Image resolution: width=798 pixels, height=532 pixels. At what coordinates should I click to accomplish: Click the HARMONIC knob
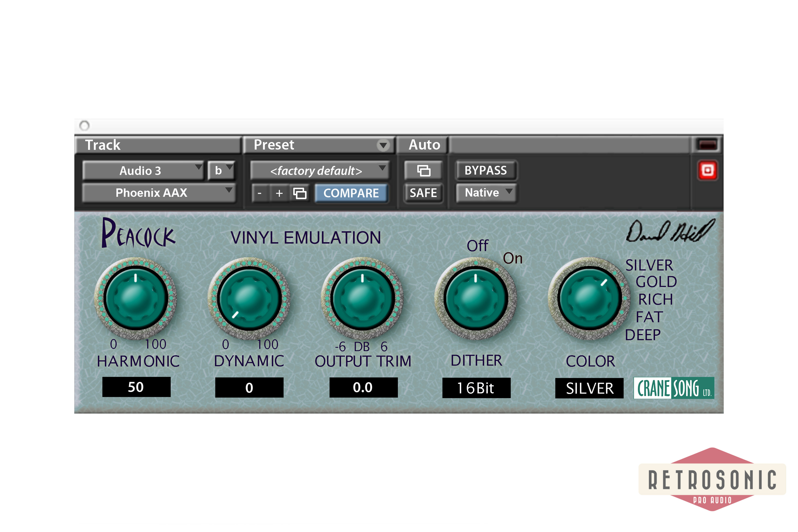point(136,299)
